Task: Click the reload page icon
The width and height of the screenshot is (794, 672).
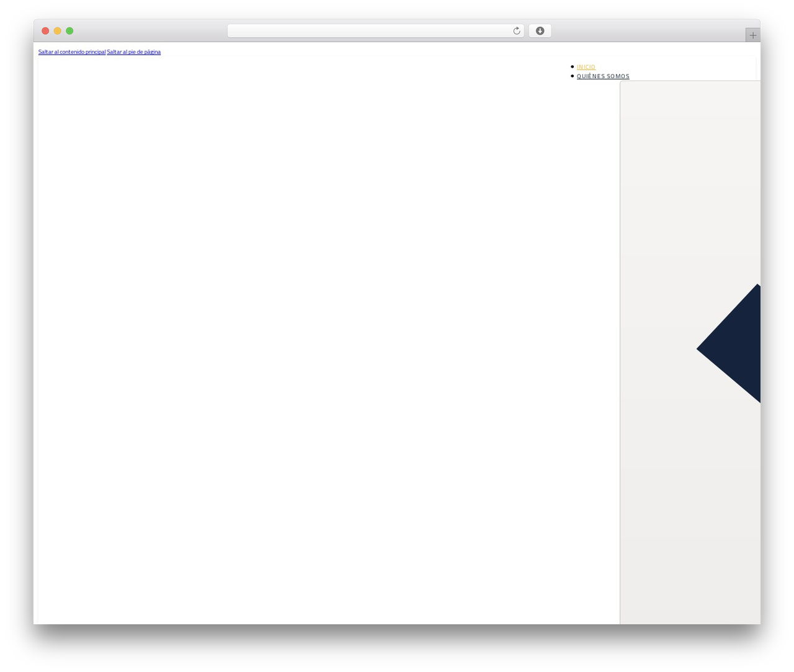Action: [516, 31]
